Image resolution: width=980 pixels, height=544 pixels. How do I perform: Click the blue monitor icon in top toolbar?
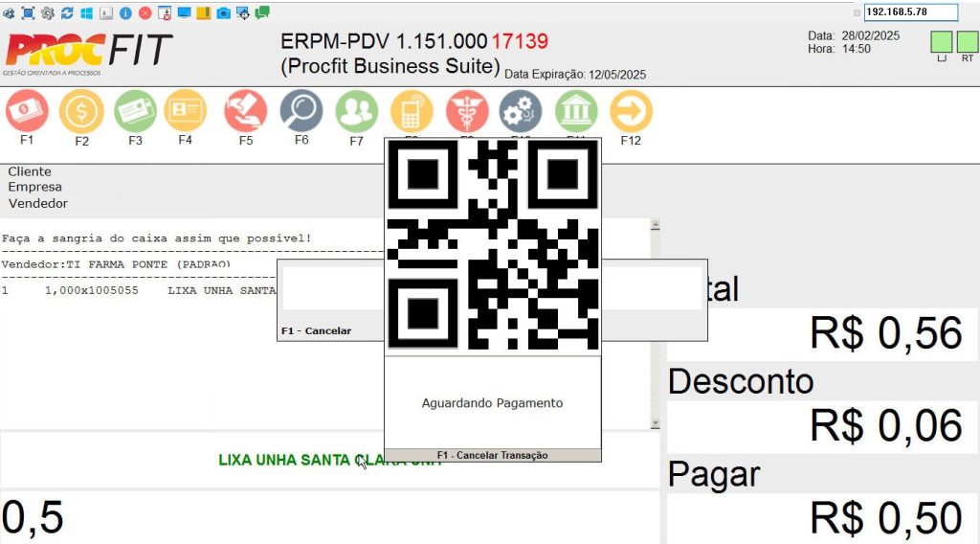[x=185, y=12]
